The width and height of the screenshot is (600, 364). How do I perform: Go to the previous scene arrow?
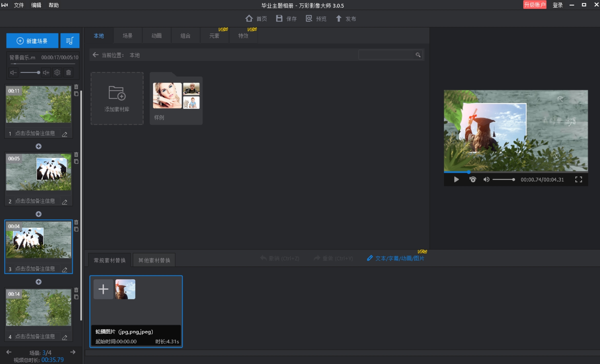point(9,352)
